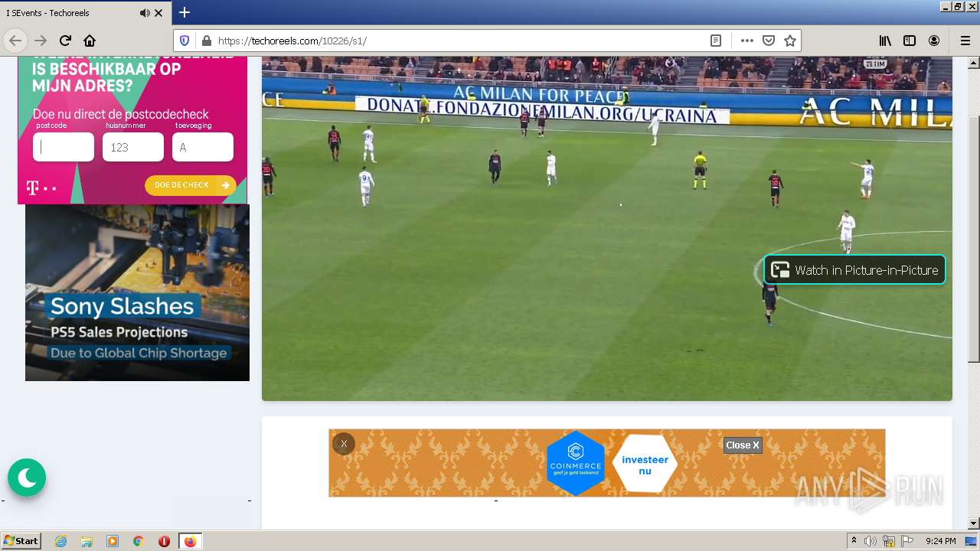980x551 pixels.
Task: Click the 9:24 PM clock
Action: coord(940,541)
